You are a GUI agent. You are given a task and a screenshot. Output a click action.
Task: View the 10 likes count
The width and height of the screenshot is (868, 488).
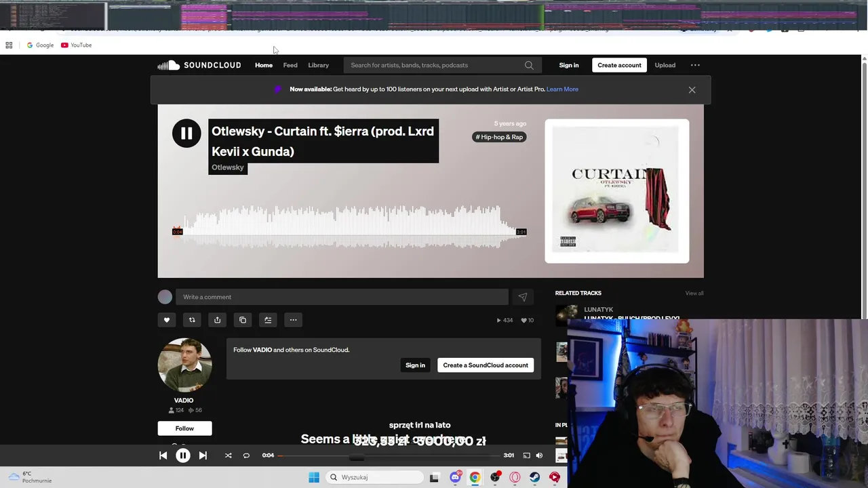[x=527, y=320]
